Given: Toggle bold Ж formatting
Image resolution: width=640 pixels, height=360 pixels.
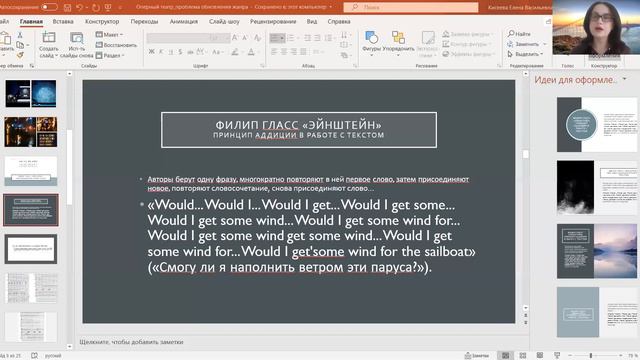Looking at the screenshot, I should 151,52.
